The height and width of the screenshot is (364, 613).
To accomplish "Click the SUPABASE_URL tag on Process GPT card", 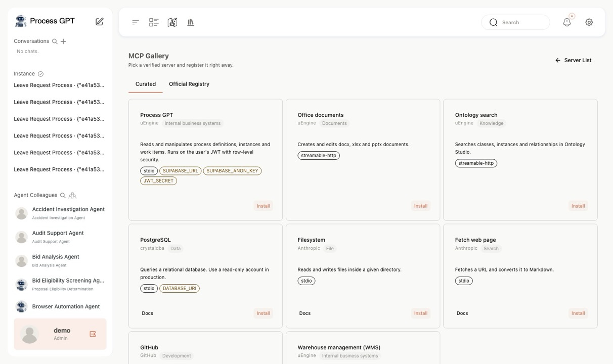I will click(x=181, y=171).
